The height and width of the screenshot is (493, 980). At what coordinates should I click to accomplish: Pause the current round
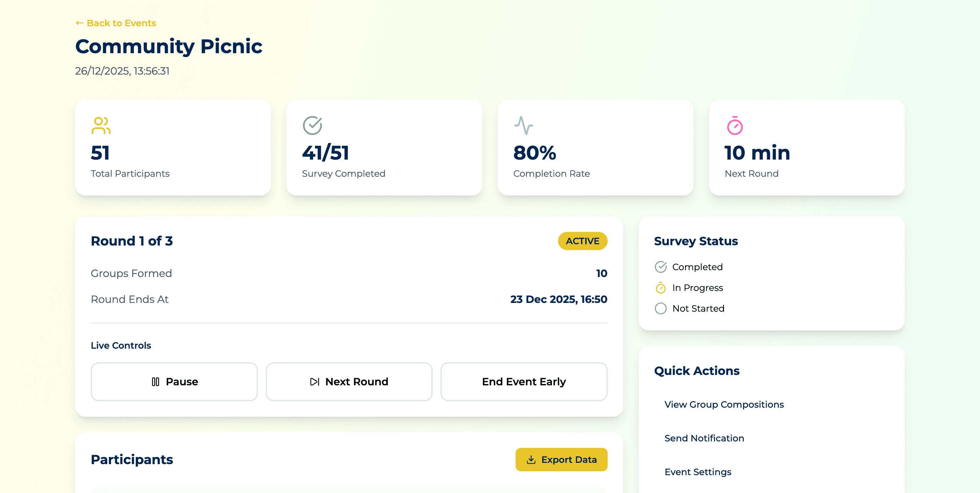pyautogui.click(x=174, y=381)
